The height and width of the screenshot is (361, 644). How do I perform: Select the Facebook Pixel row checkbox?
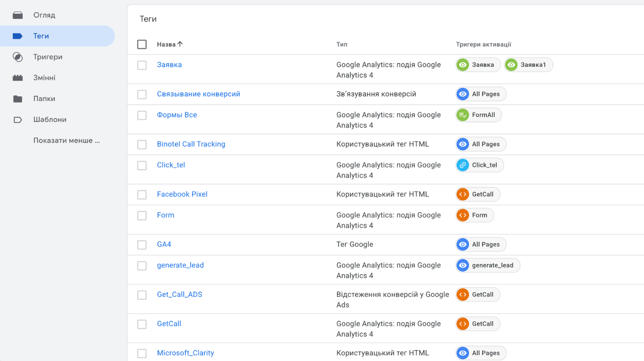[x=142, y=195]
